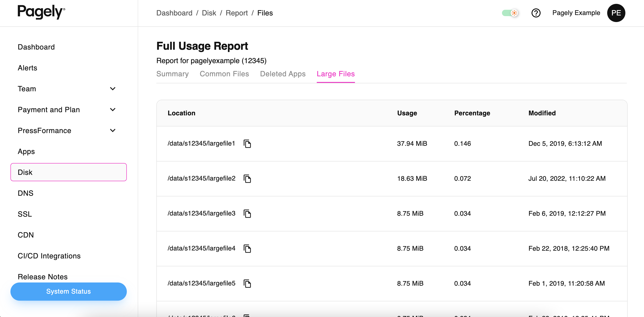Go to Disk via the breadcrumb
The width and height of the screenshot is (644, 317).
pyautogui.click(x=209, y=13)
